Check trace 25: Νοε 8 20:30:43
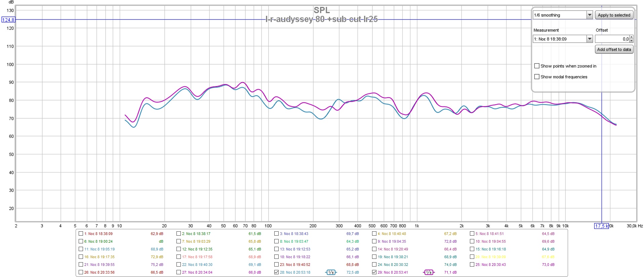 (472, 265)
